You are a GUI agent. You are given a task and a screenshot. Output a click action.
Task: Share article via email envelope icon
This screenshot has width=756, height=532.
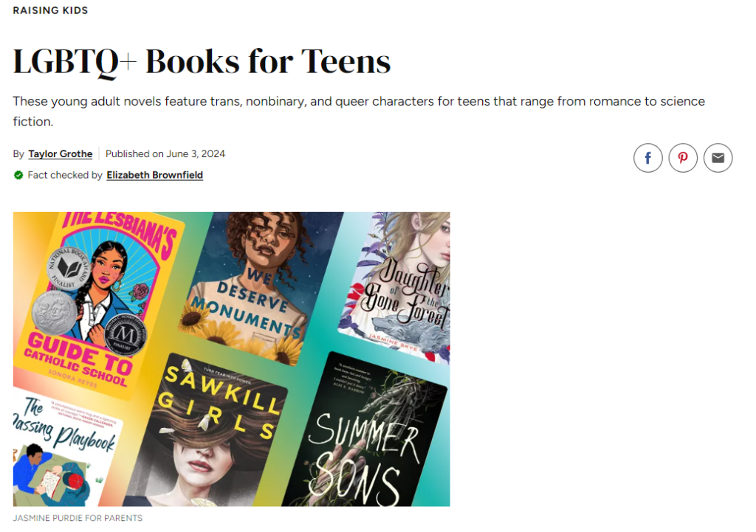click(x=718, y=158)
